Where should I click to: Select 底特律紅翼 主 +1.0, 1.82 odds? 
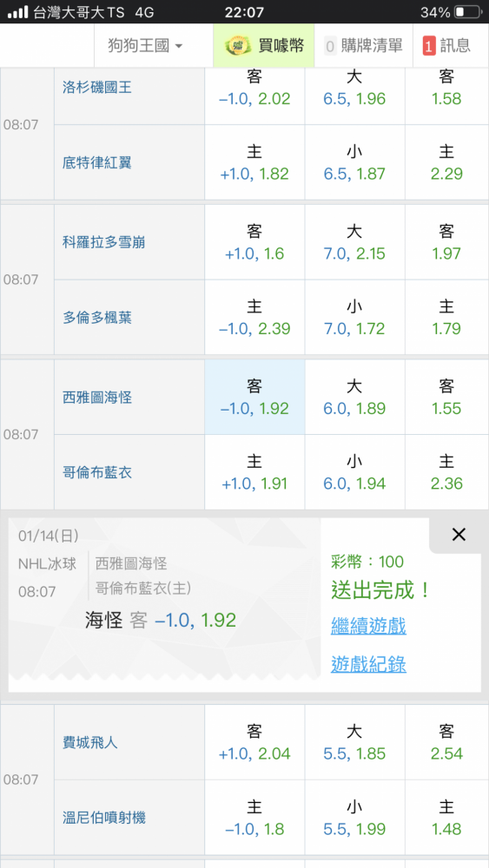tap(254, 163)
